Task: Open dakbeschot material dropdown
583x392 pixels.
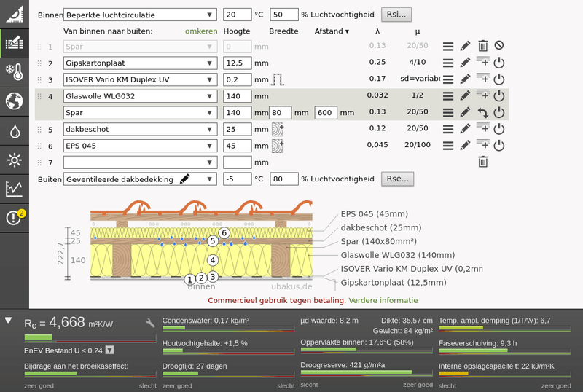Action: pos(140,130)
